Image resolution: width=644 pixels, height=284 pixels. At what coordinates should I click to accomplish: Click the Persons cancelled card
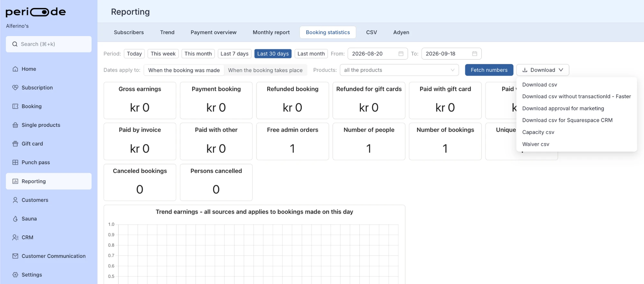[216, 182]
